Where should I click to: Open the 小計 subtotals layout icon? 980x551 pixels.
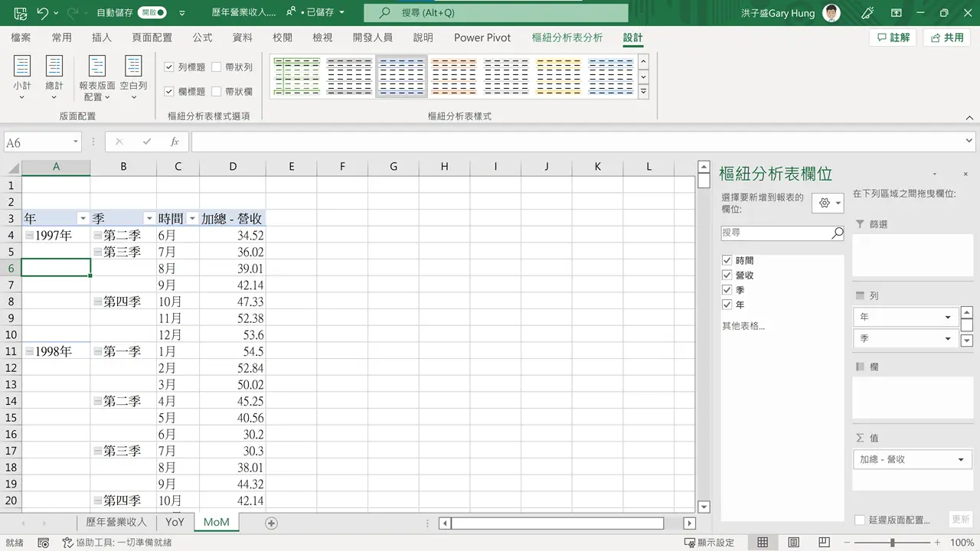(22, 77)
